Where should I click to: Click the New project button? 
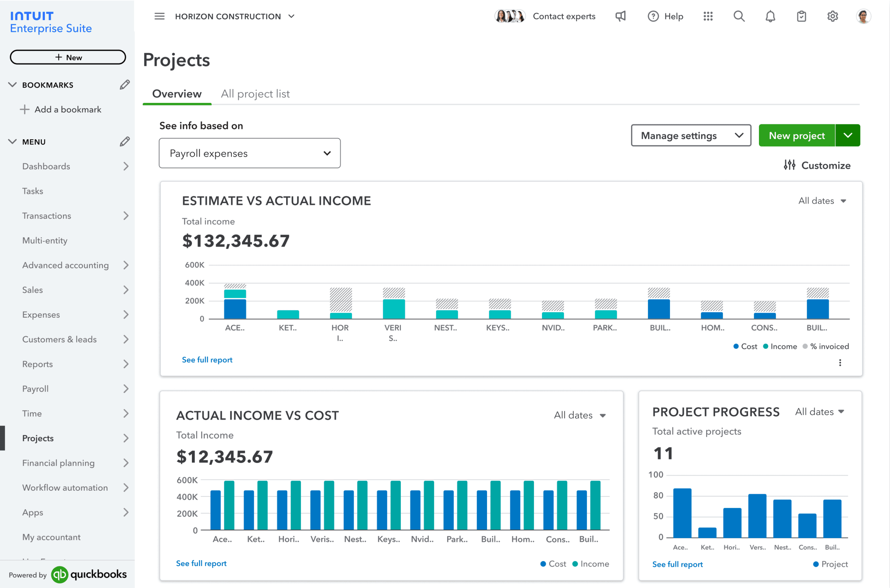796,136
